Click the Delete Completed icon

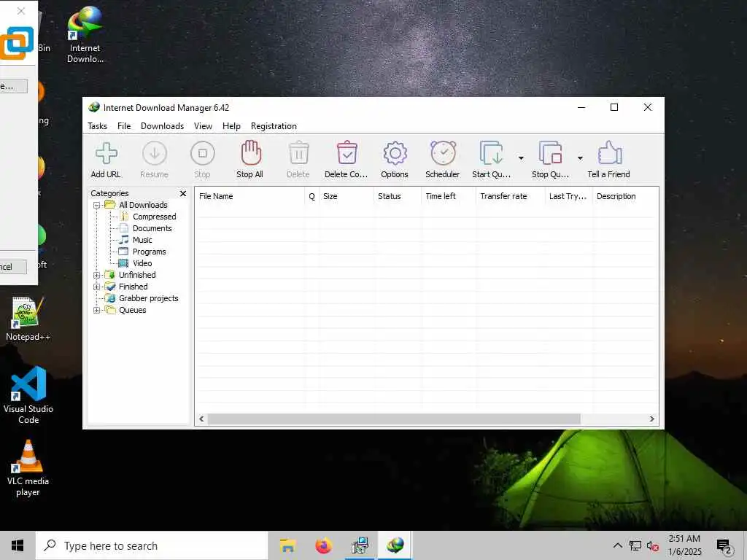pos(347,153)
